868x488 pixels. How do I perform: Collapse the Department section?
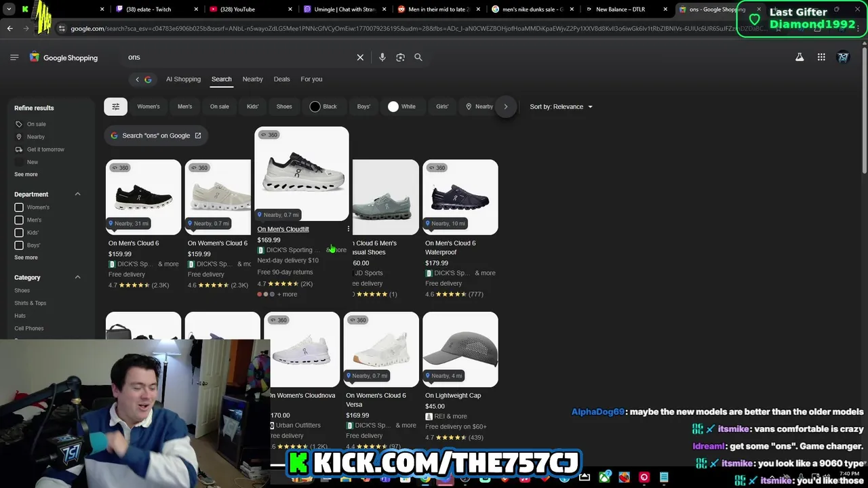click(x=77, y=195)
